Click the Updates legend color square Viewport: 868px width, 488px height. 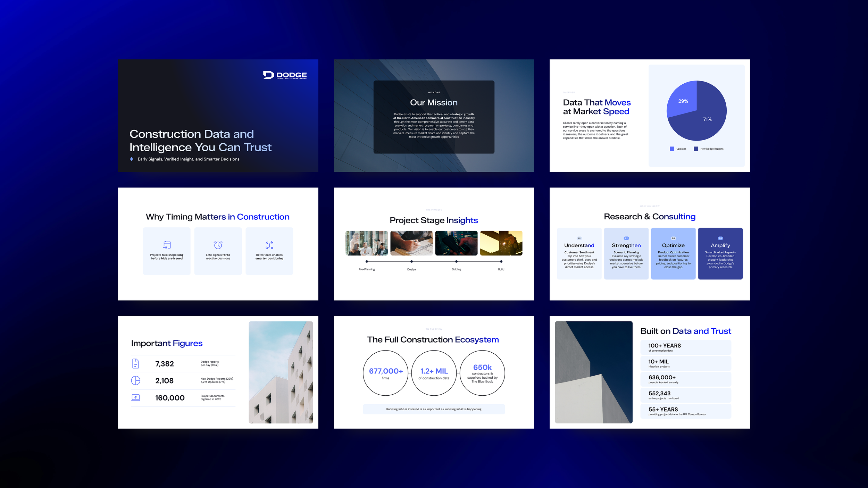tap(672, 149)
